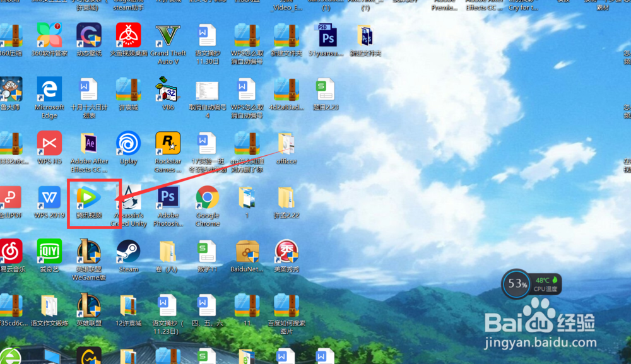
Task: Select the 四、五、六 Word document
Action: point(207,305)
